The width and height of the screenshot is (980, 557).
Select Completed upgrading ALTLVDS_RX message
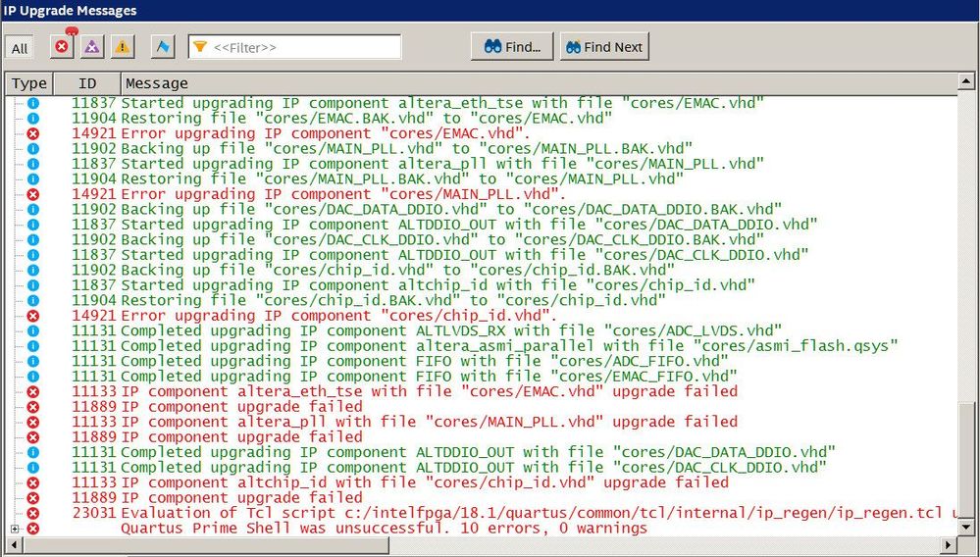(450, 330)
